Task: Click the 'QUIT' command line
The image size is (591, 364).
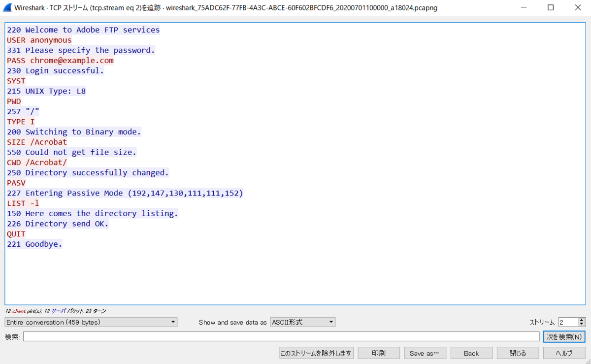Action: pyautogui.click(x=16, y=234)
